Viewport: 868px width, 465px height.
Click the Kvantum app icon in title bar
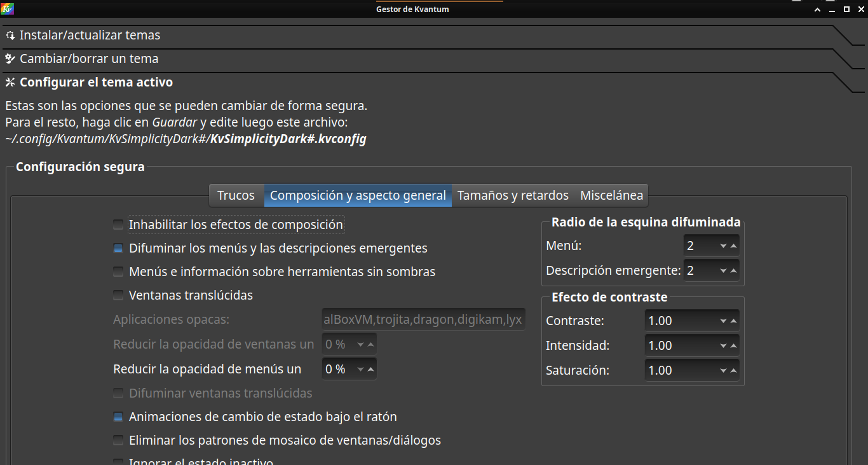(8, 9)
